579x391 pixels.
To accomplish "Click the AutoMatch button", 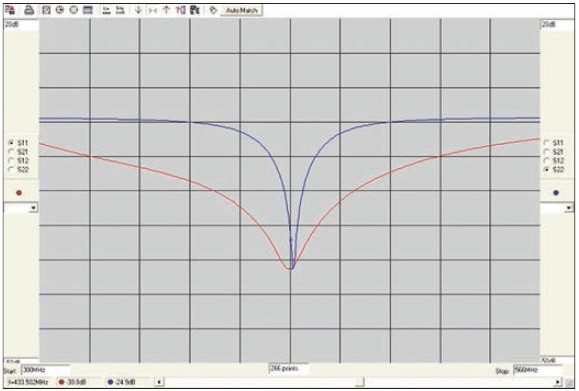I will [x=241, y=11].
